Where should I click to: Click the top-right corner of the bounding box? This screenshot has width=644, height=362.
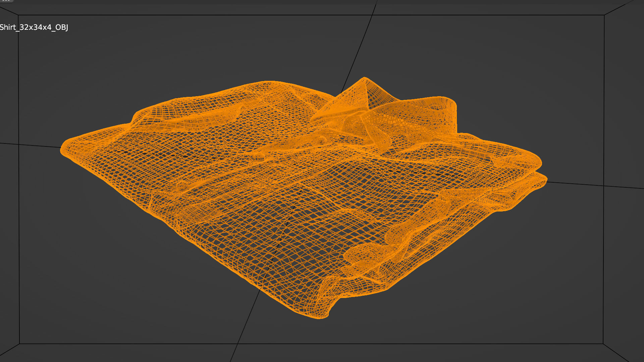click(604, 15)
